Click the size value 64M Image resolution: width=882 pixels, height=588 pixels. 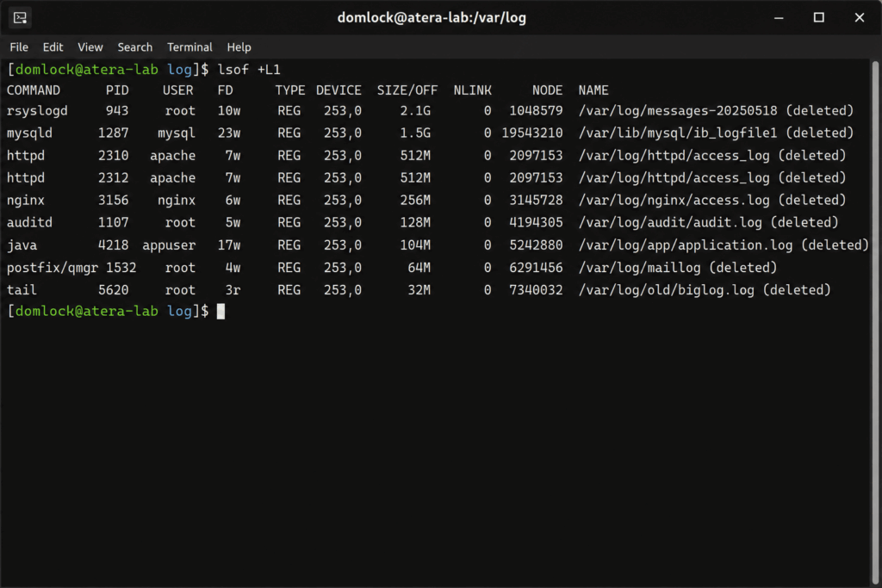(x=419, y=268)
